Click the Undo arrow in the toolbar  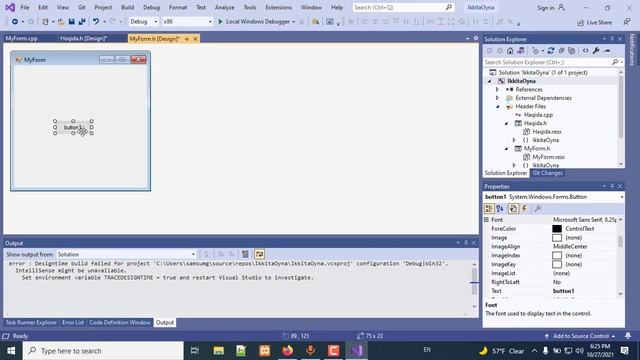(96, 22)
